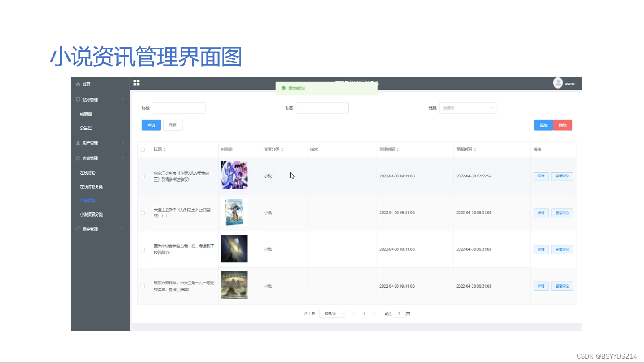Image resolution: width=644 pixels, height=363 pixels.
Task: Click the blue 查询 button
Action: (x=151, y=125)
